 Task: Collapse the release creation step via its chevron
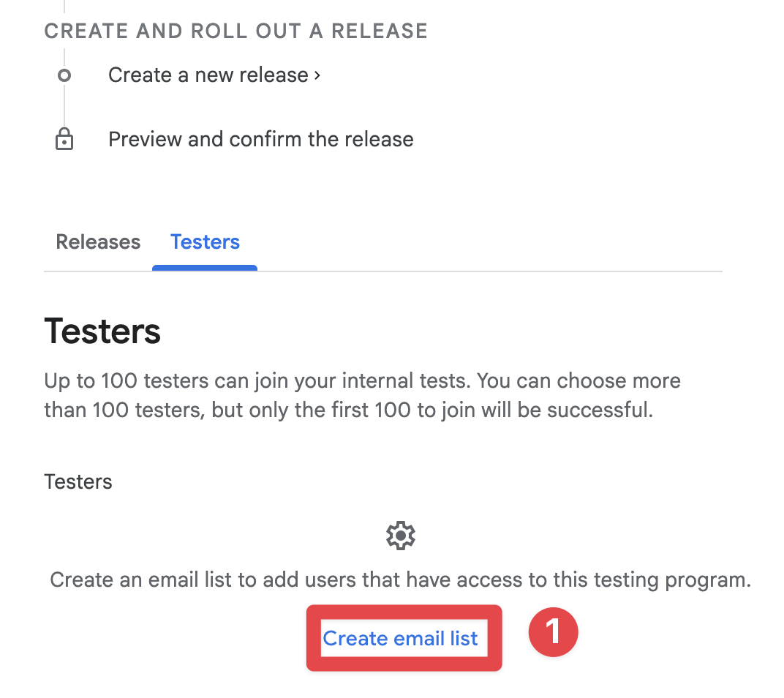pyautogui.click(x=317, y=75)
